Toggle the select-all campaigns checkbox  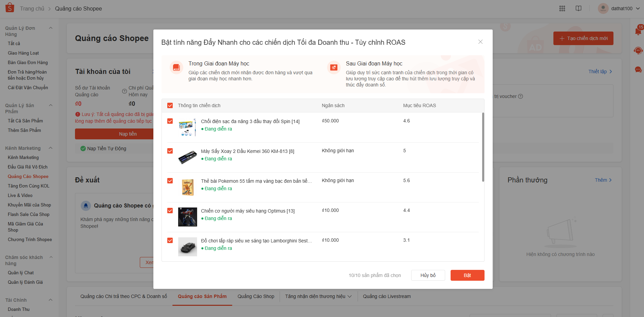170,105
